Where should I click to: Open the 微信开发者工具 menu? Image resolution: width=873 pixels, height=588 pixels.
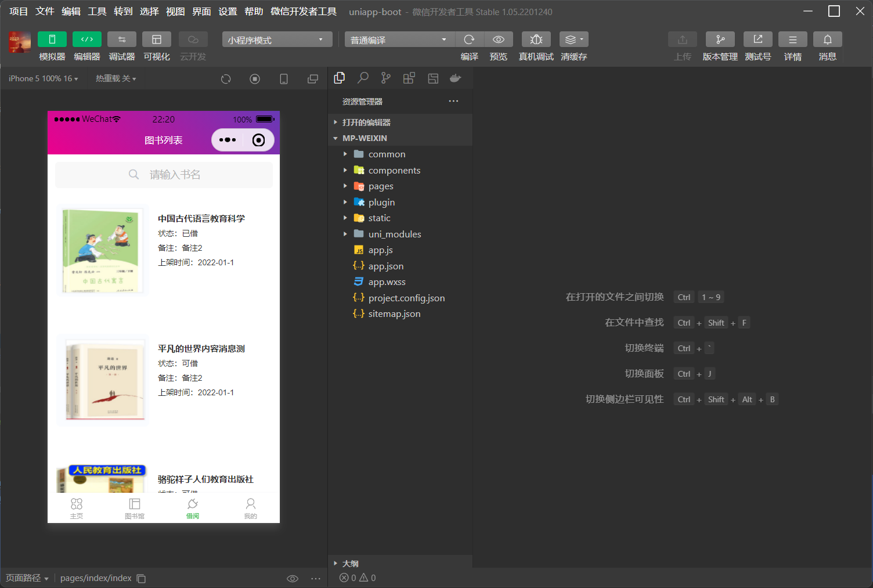pos(304,12)
